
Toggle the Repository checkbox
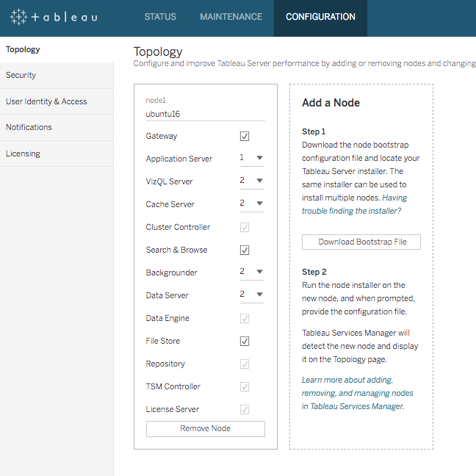coord(245,364)
